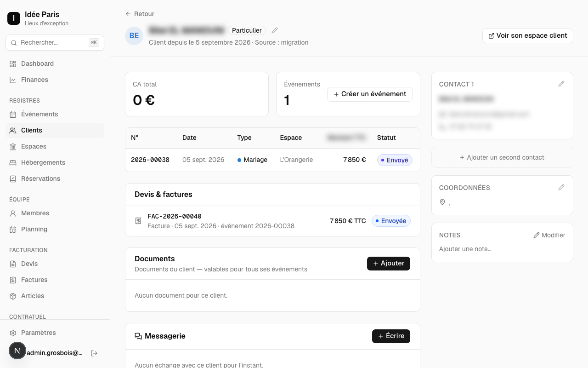Open the Espaces section
Viewport: 588px width, 368px height.
[x=55, y=146]
